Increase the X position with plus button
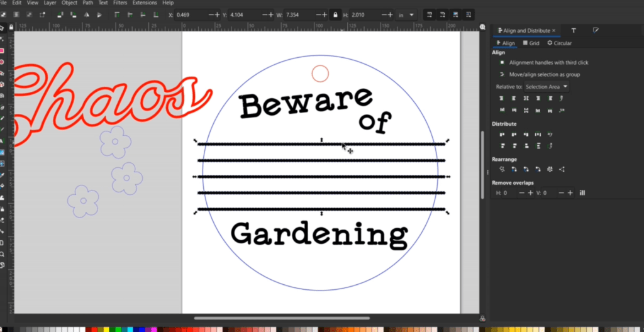 [x=218, y=14]
